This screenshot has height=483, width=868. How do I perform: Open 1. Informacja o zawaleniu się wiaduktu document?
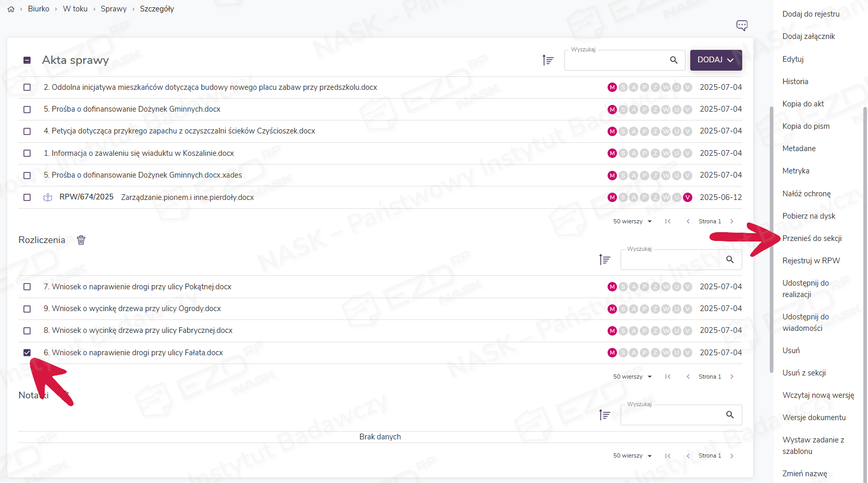tap(139, 153)
